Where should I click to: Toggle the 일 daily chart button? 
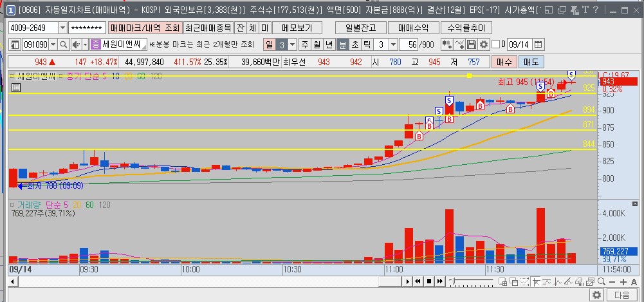click(x=269, y=44)
